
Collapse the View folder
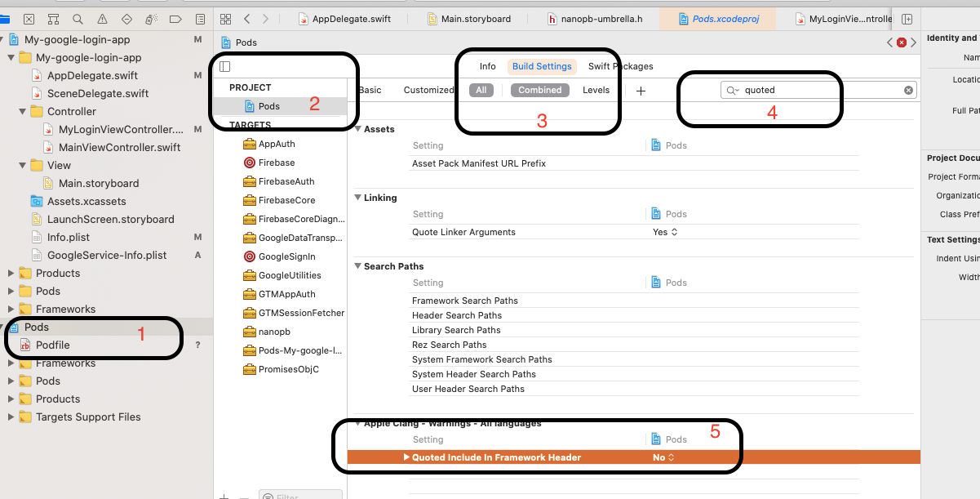[x=22, y=165]
